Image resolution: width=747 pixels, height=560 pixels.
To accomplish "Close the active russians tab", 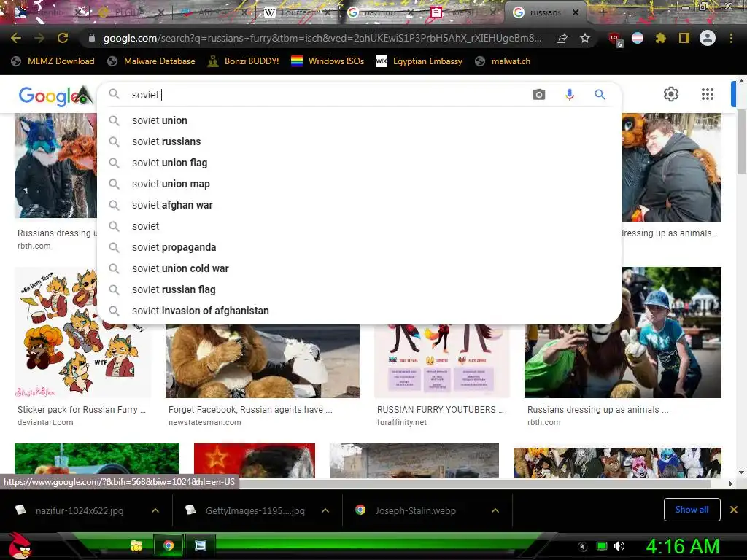I will tap(576, 12).
